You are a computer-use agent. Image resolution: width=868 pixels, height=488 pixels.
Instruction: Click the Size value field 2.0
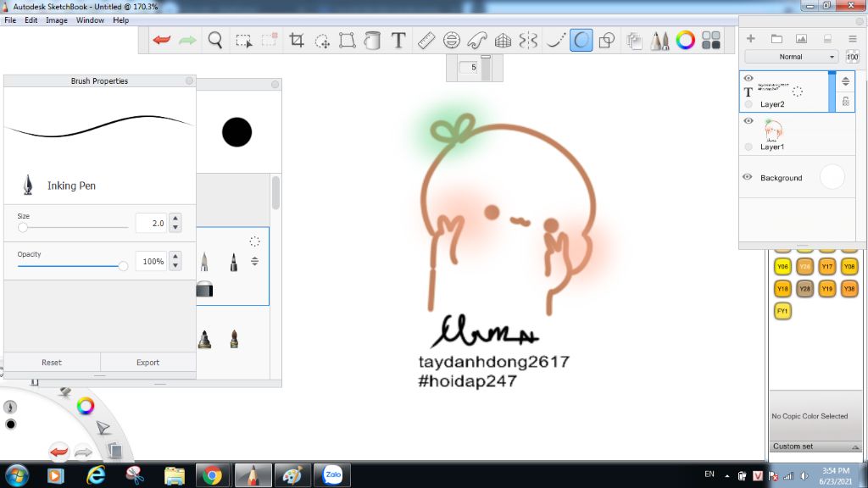[x=151, y=223]
